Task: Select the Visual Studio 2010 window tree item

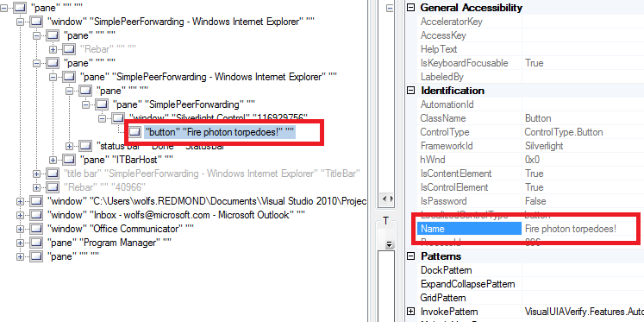Action: point(207,201)
